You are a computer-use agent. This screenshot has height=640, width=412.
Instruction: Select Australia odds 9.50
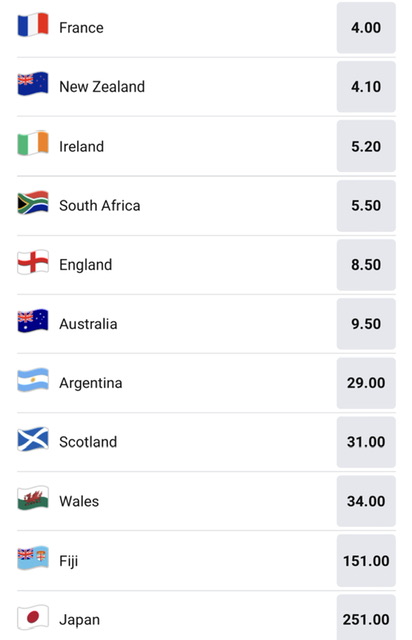point(366,324)
